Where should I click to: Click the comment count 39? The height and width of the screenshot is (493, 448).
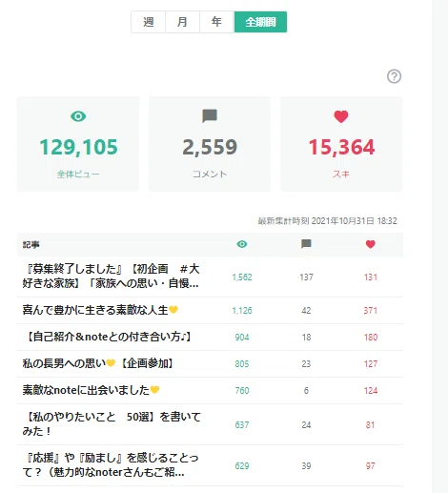[306, 466]
